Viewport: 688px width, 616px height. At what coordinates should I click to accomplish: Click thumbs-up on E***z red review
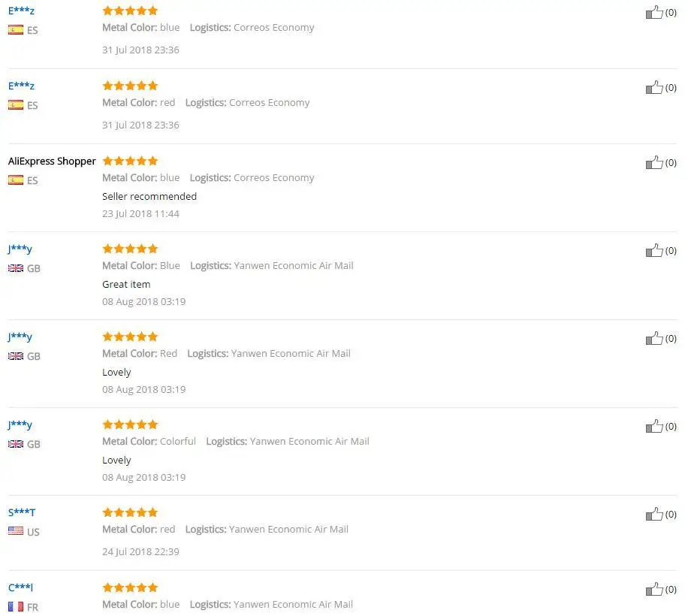(654, 87)
